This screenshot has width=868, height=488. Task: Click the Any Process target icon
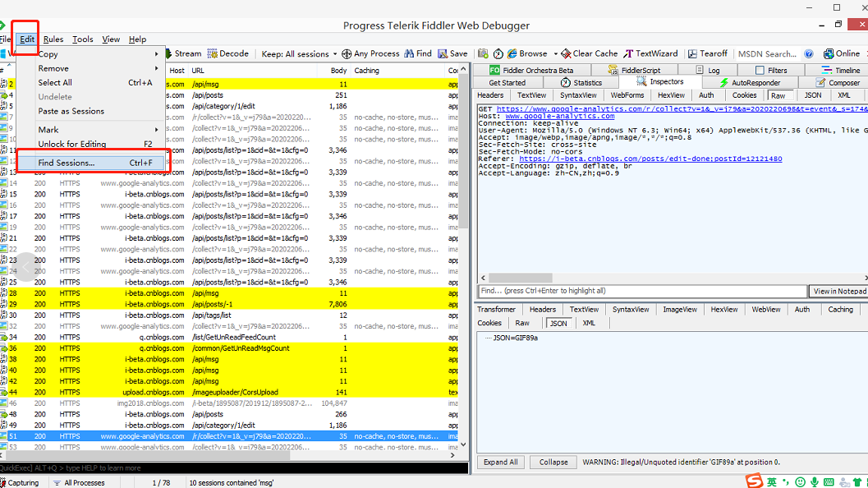coord(347,53)
